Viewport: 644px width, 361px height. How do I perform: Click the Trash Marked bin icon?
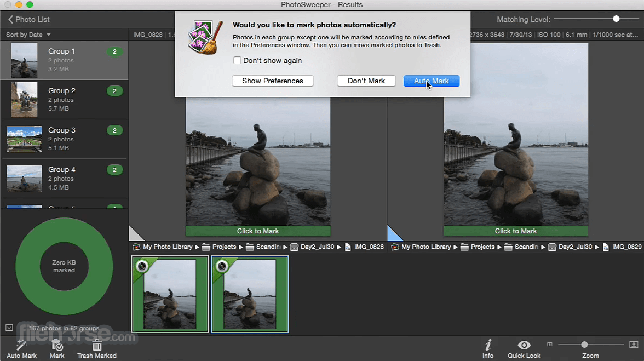click(x=97, y=346)
